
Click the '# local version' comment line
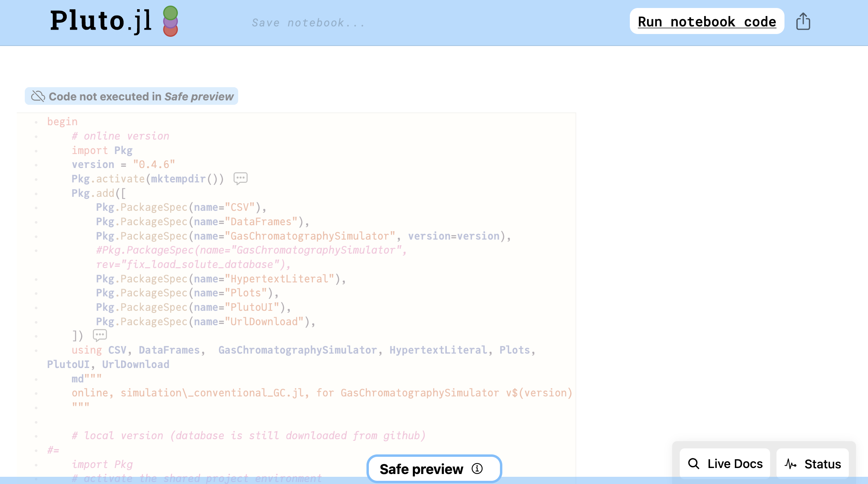[249, 436]
